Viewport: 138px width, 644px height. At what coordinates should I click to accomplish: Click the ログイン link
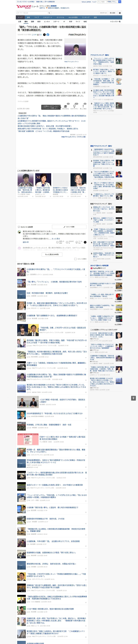pyautogui.click(x=42, y=8)
